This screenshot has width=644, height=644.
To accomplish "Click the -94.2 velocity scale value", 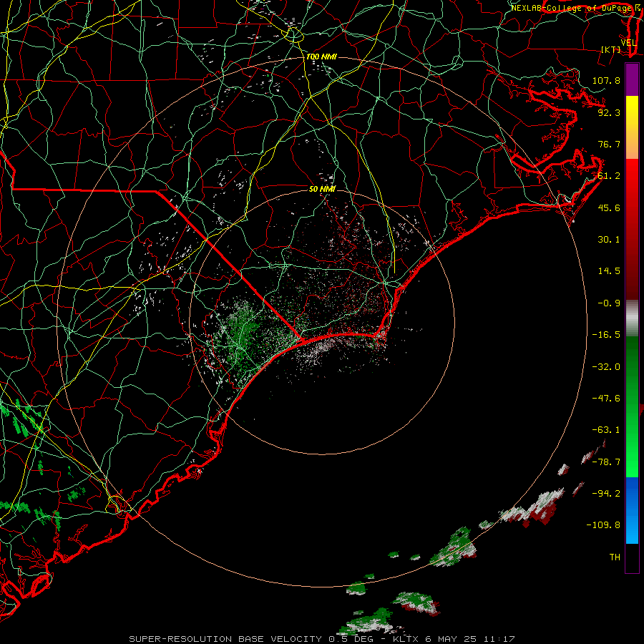I will [606, 494].
